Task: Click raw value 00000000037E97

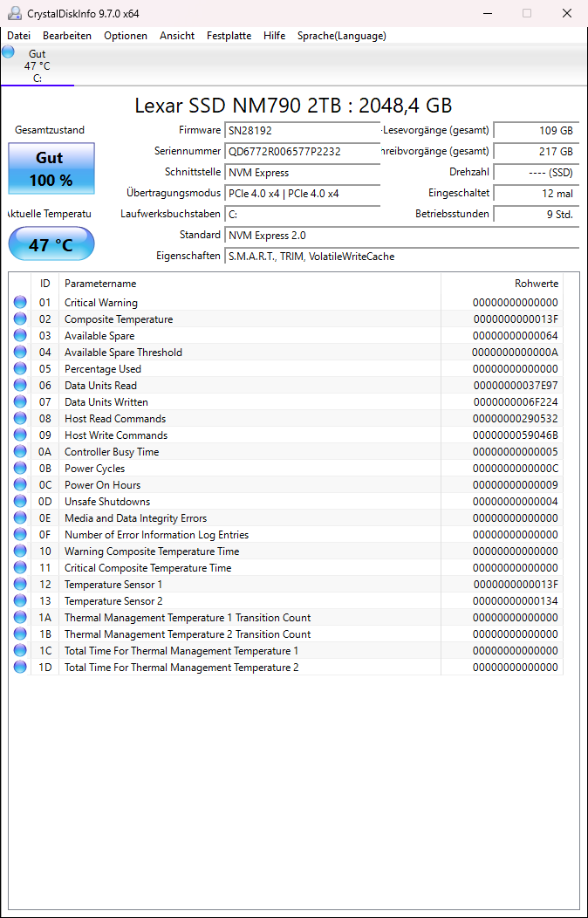Action: [515, 385]
